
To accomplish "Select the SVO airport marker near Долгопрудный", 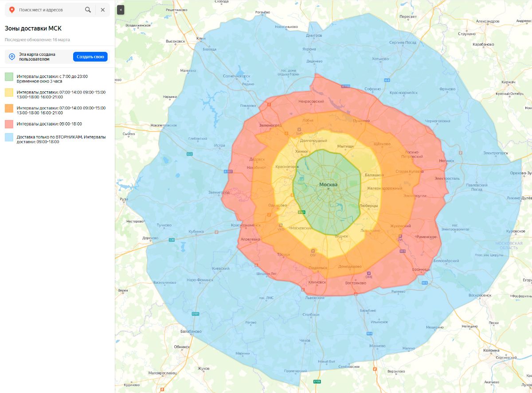I will coord(299,129).
